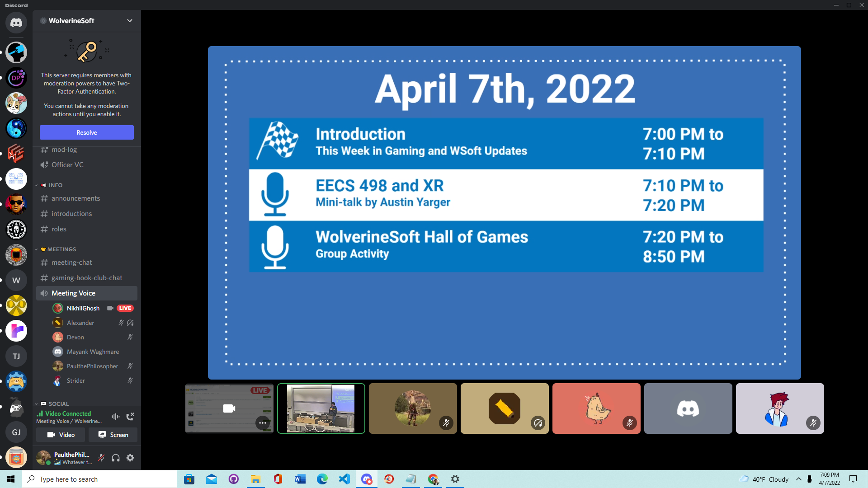Viewport: 868px width, 488px height.
Task: Open the gaming-book-club-chat channel
Action: [x=87, y=278]
